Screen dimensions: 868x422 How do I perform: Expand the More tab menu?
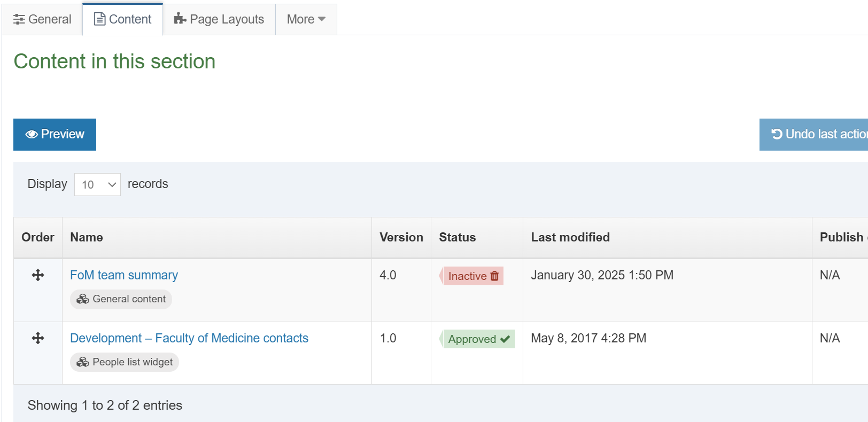pyautogui.click(x=306, y=19)
